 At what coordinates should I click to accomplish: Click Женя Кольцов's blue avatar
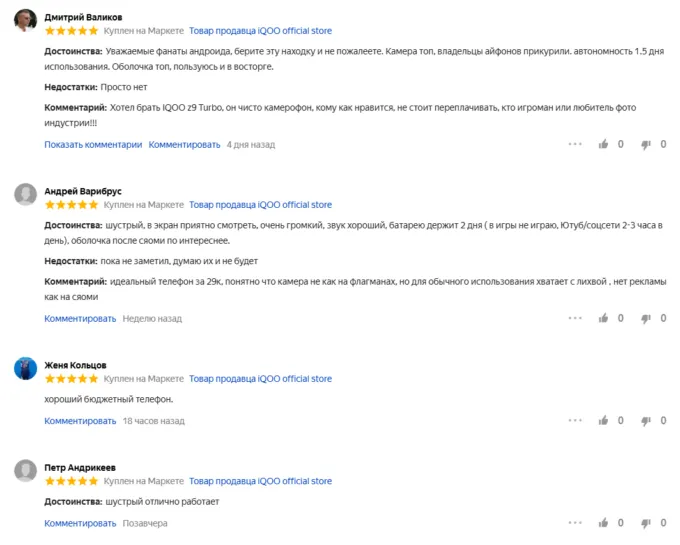(26, 369)
